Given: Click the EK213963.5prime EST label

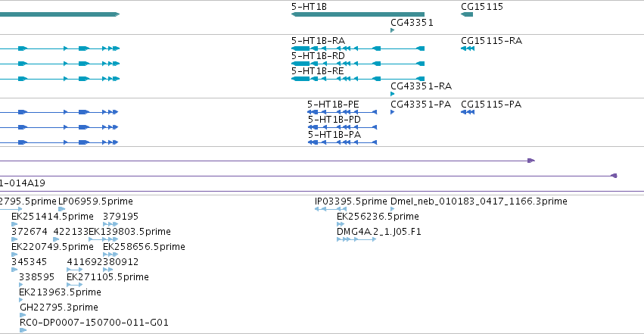Looking at the screenshot, I should pyautogui.click(x=60, y=292).
